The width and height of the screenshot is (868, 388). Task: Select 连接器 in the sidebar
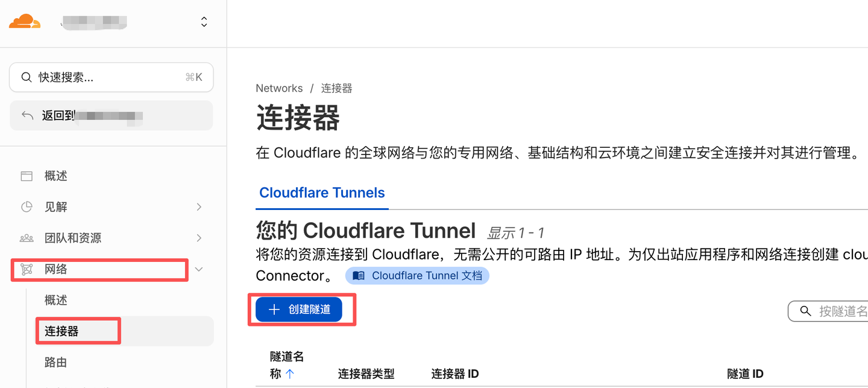click(x=61, y=331)
